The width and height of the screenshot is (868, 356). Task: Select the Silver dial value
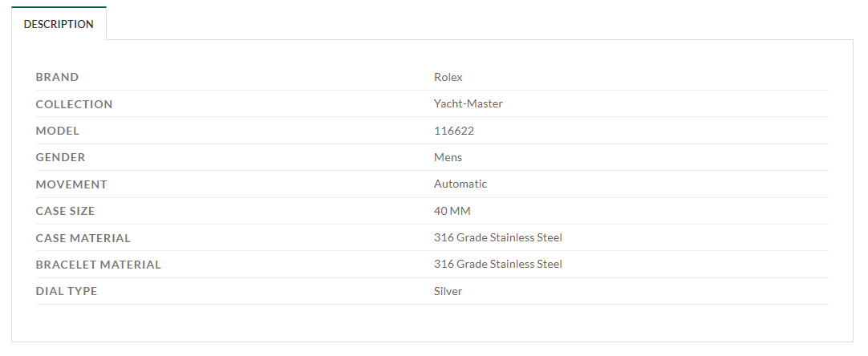pos(448,291)
